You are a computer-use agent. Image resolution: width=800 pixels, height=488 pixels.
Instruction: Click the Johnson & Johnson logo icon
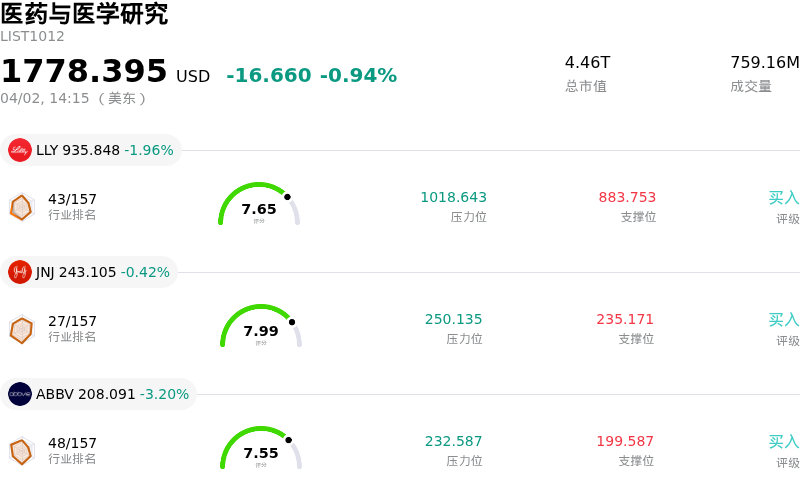[20, 272]
